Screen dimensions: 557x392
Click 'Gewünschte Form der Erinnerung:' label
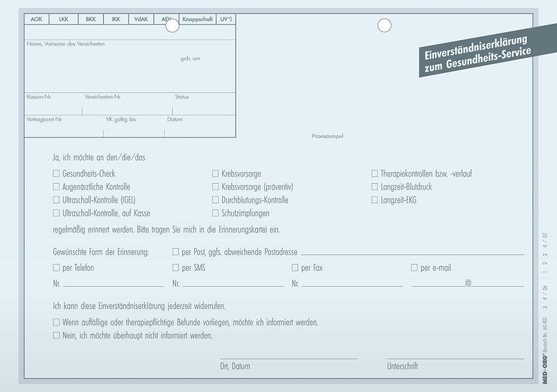[101, 252]
